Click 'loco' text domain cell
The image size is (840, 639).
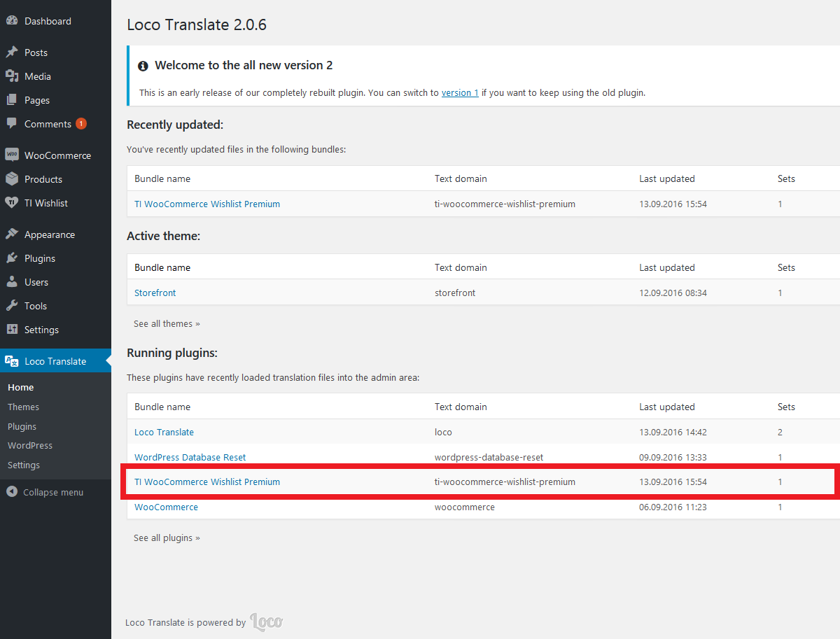pos(443,432)
